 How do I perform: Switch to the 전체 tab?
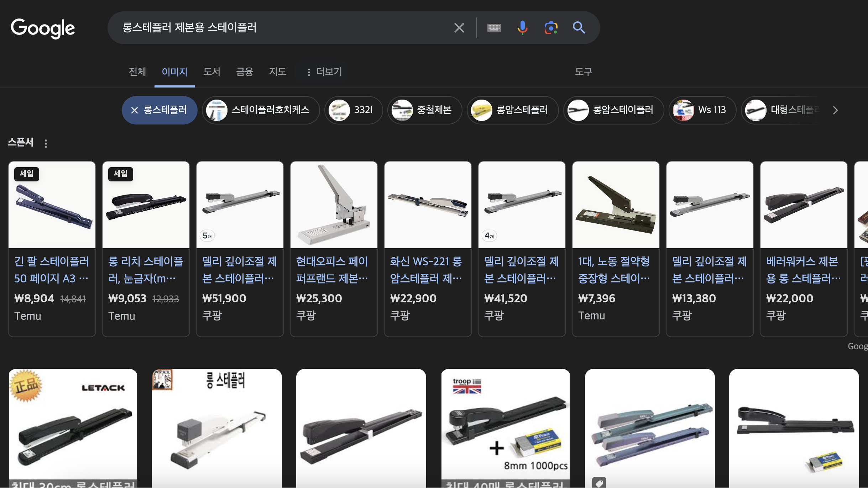[x=137, y=72]
